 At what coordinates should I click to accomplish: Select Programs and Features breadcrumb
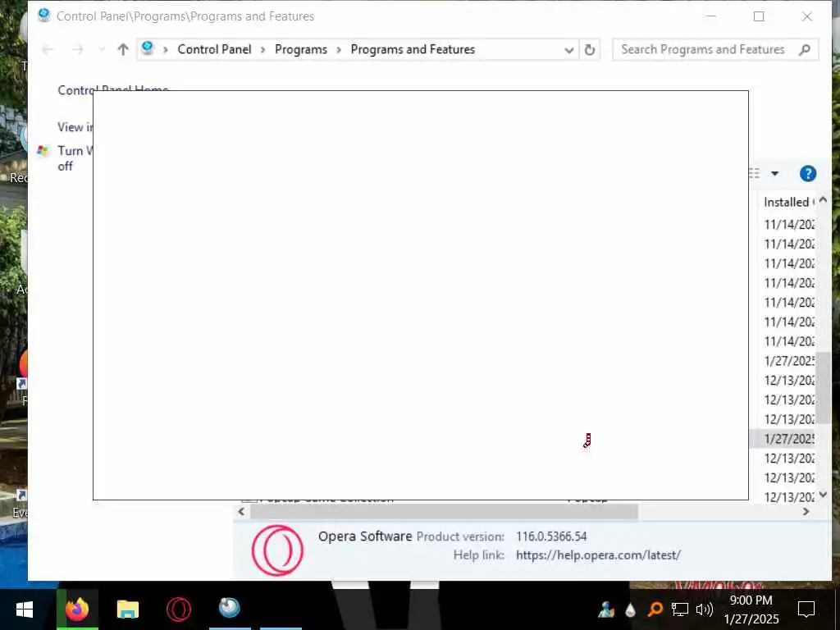tap(413, 49)
